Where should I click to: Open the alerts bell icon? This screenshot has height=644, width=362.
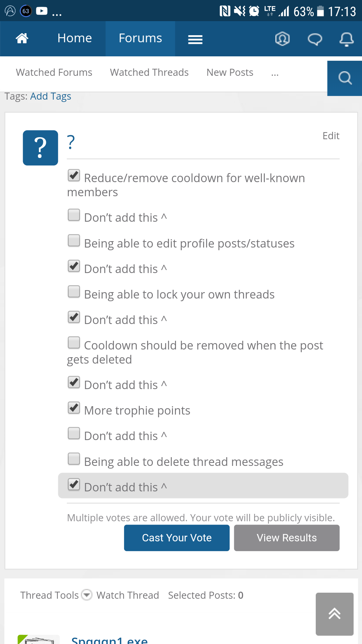coord(347,39)
